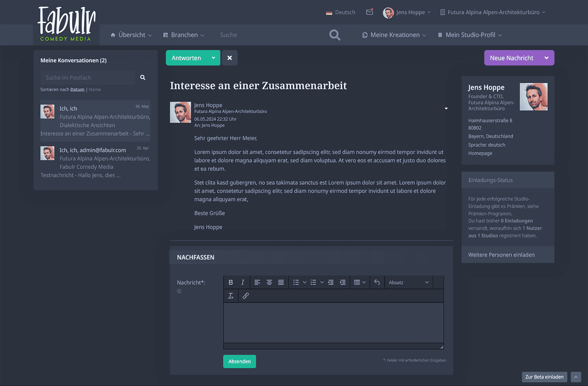The width and height of the screenshot is (588, 386).
Task: Click the increase indent icon
Action: coord(342,282)
